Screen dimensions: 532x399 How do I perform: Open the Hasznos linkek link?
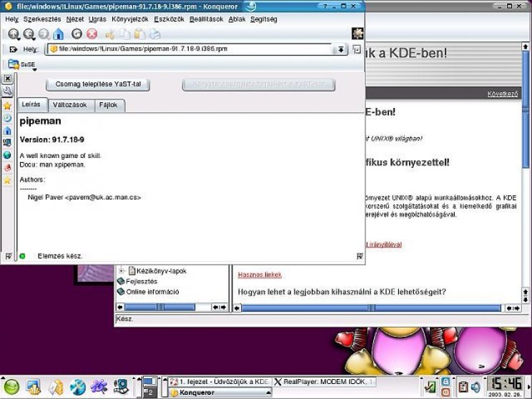tap(260, 275)
